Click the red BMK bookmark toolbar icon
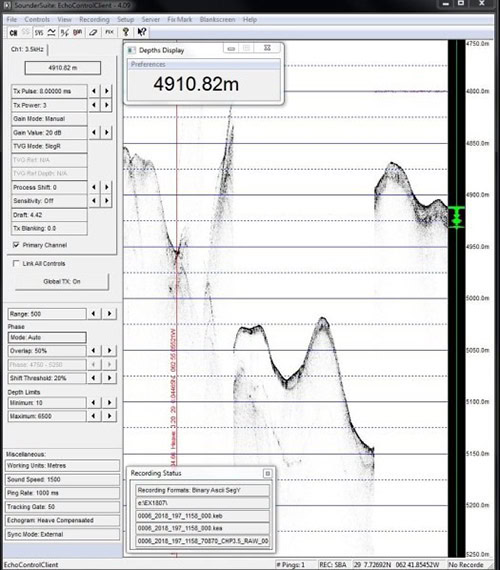Image resolution: width=500 pixels, height=570 pixels. [77, 33]
